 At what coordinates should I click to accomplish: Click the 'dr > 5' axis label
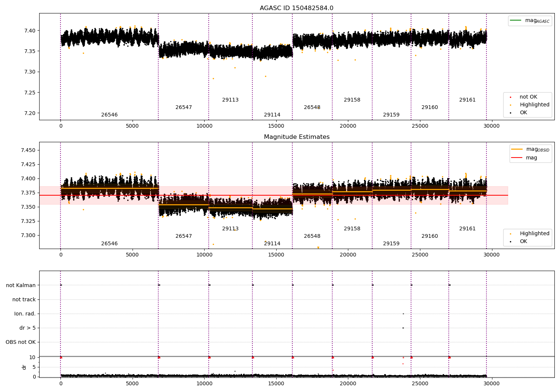coord(28,328)
